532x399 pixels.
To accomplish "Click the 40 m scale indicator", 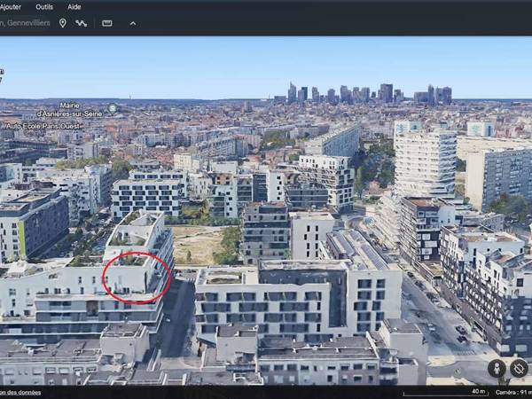I will [444, 392].
